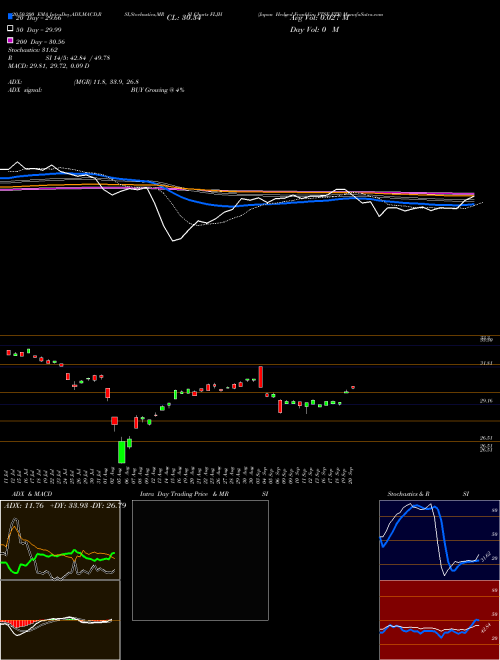Click the 'SI 14/3: 42.84 / 49.78' value
500x660 pixels.
pos(78,58)
